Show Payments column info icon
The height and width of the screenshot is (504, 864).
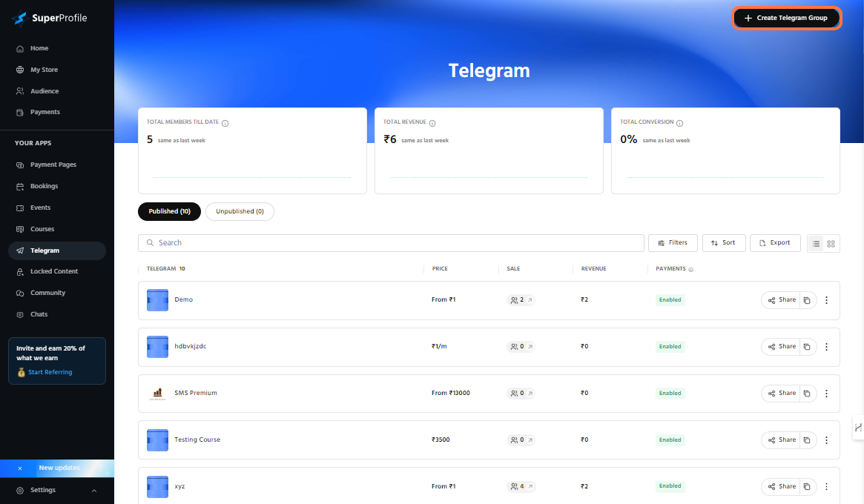(691, 269)
